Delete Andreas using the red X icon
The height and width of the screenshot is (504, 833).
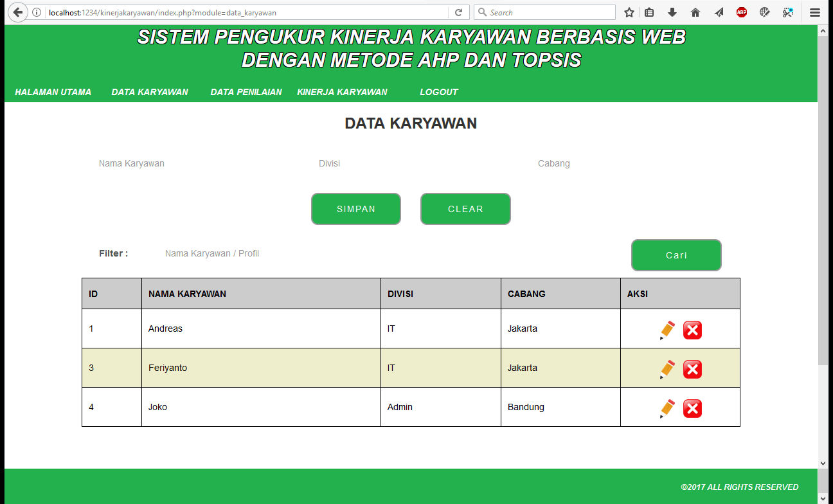point(692,330)
